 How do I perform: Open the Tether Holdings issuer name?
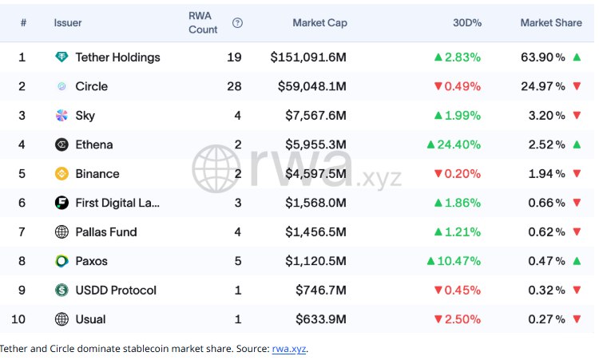[117, 57]
